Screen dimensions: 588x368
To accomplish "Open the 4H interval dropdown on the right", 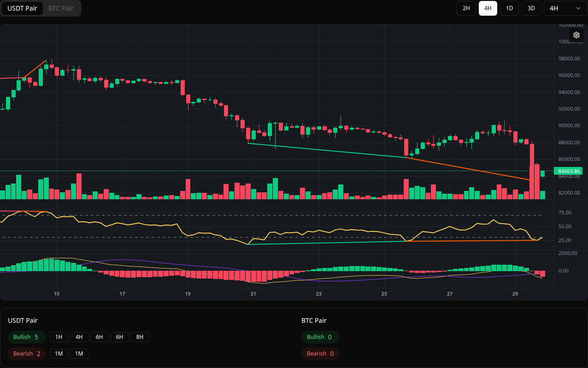I will coord(563,8).
